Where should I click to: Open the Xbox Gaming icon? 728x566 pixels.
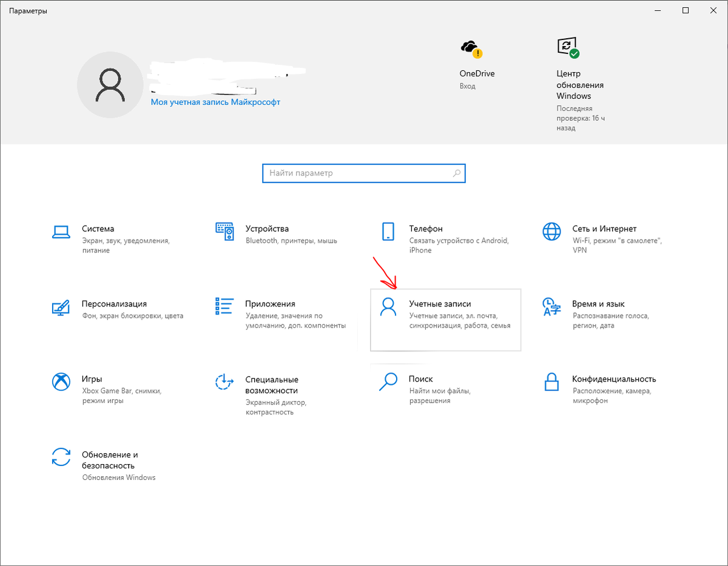tap(61, 382)
